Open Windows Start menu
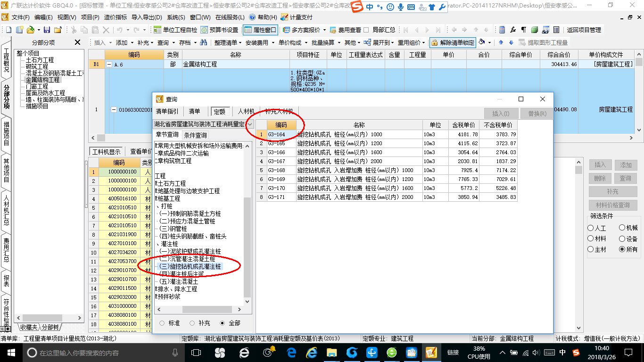This screenshot has height=362, width=644. point(10,353)
